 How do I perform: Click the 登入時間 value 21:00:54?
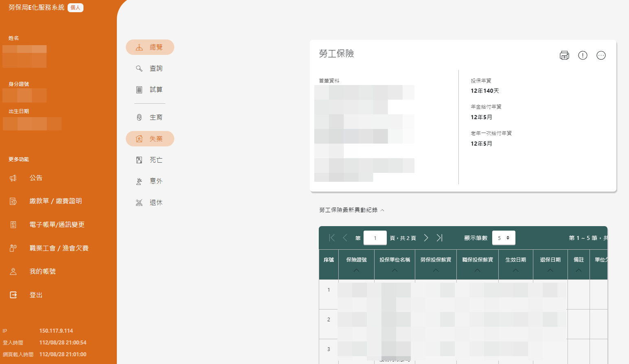click(x=63, y=342)
